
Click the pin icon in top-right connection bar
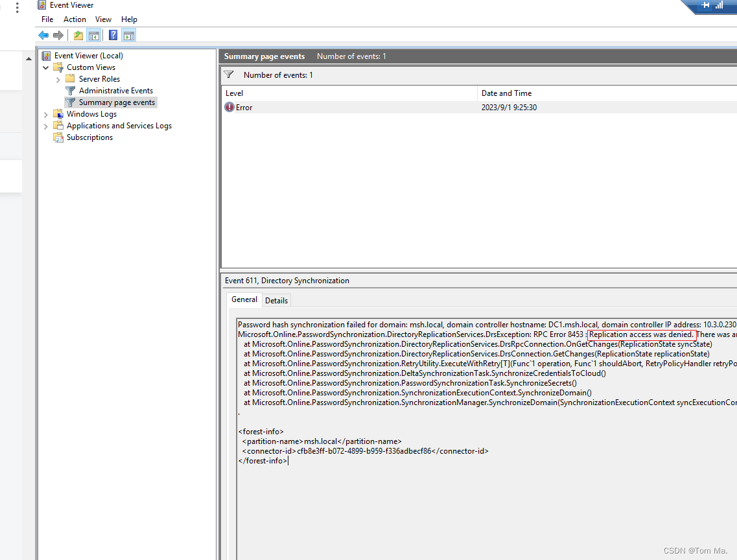(x=705, y=5)
